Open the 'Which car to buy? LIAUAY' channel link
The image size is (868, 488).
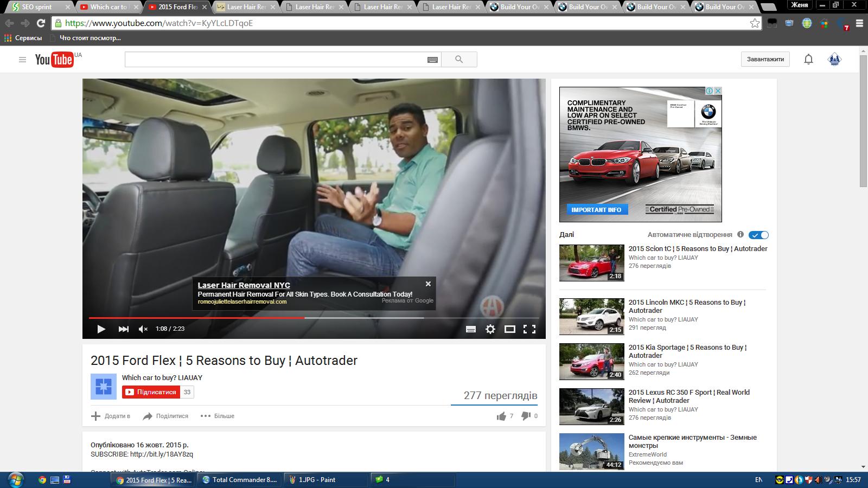[162, 377]
